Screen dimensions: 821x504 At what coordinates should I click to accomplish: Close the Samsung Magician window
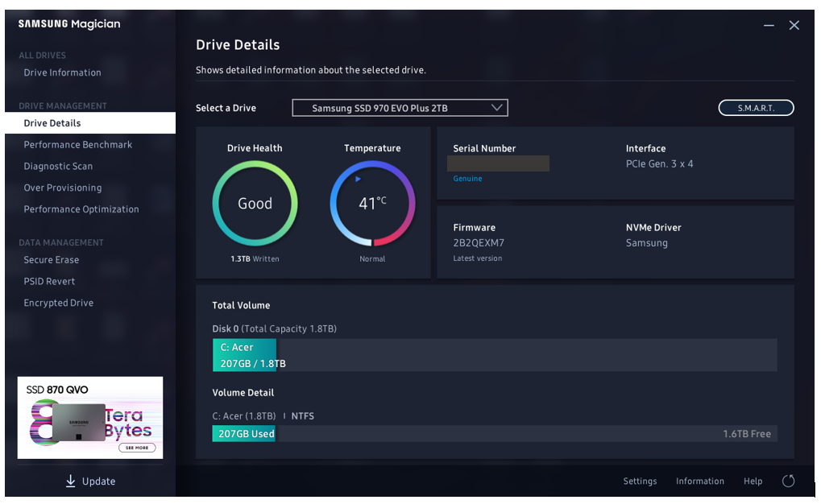794,25
